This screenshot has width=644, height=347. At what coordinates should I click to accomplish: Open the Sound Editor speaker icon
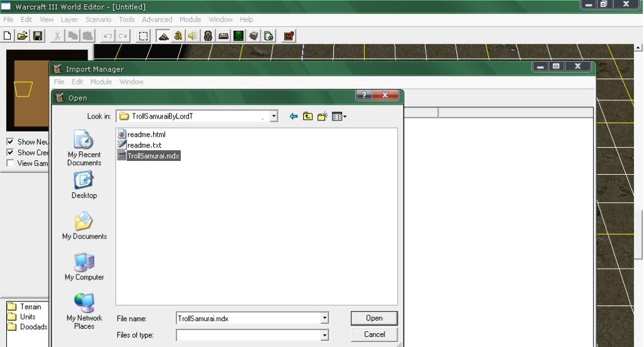tap(193, 36)
